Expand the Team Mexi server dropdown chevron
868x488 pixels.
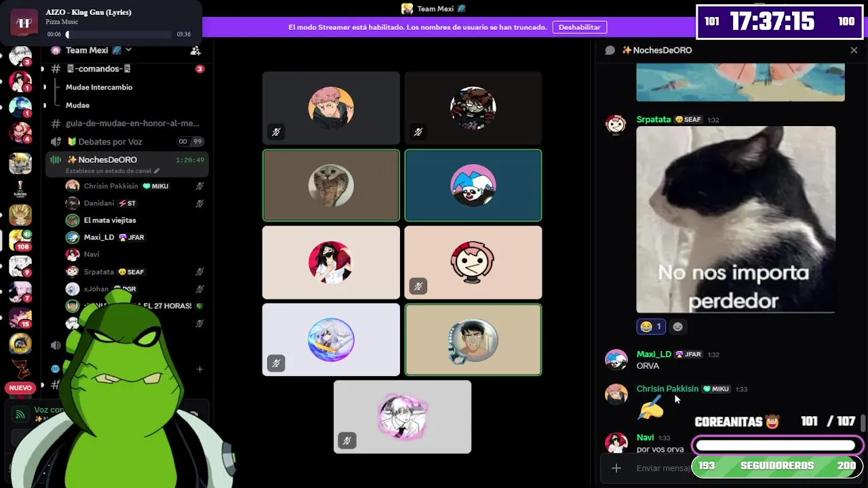[128, 50]
